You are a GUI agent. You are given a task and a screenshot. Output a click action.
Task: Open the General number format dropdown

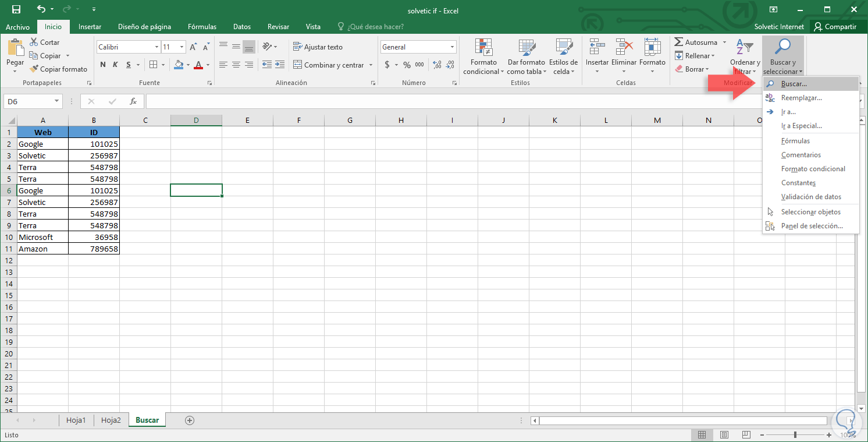pos(453,47)
